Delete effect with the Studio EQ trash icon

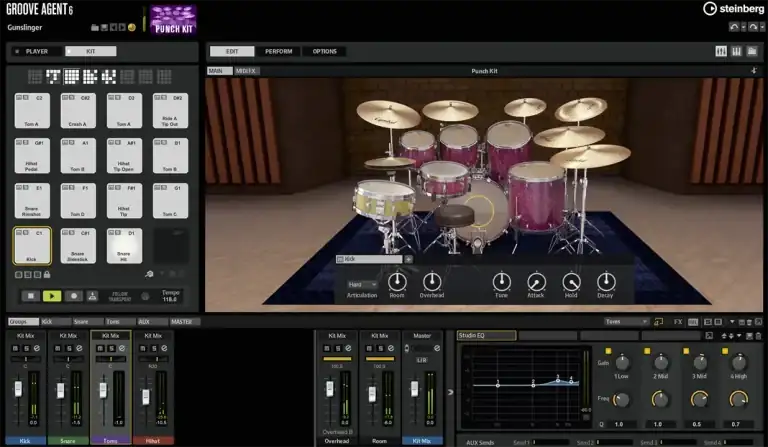point(759,336)
